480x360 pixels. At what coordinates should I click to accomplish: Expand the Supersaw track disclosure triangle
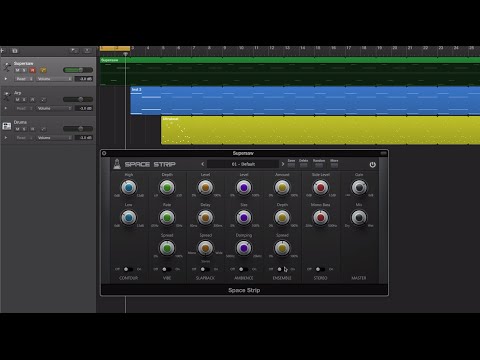pos(6,79)
